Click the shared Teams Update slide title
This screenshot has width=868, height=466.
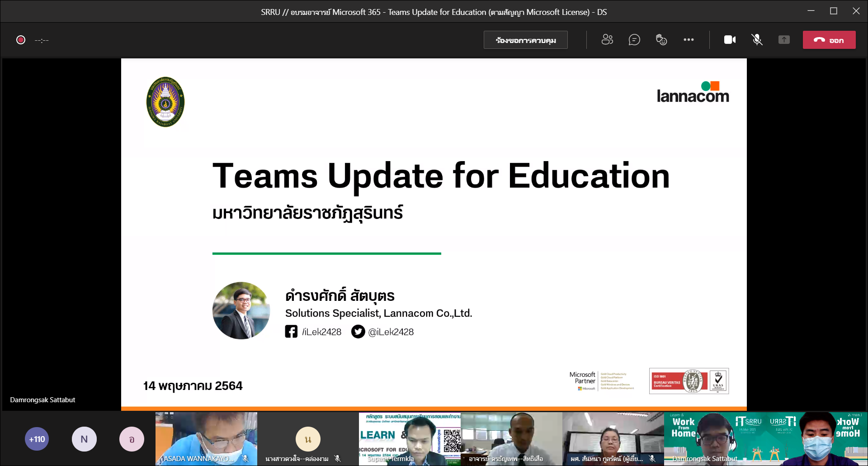point(441,176)
